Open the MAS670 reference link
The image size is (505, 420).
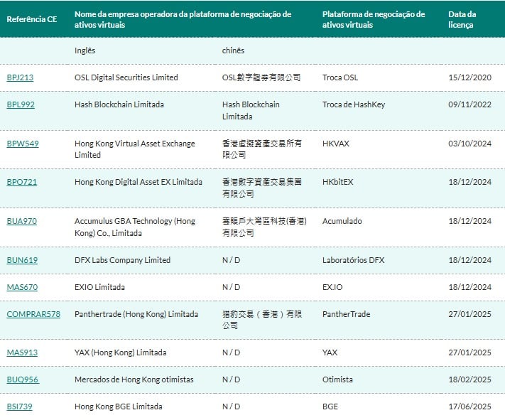[x=22, y=287]
